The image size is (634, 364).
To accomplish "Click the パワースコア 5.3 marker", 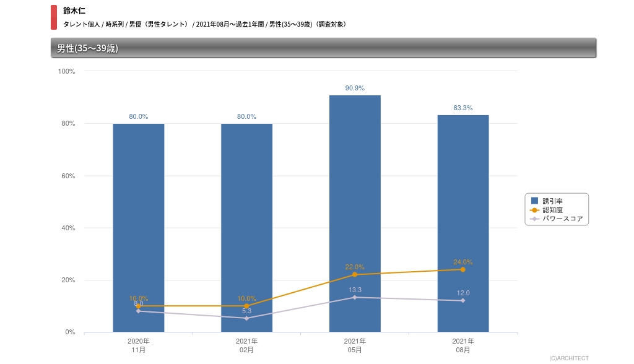I will [246, 318].
